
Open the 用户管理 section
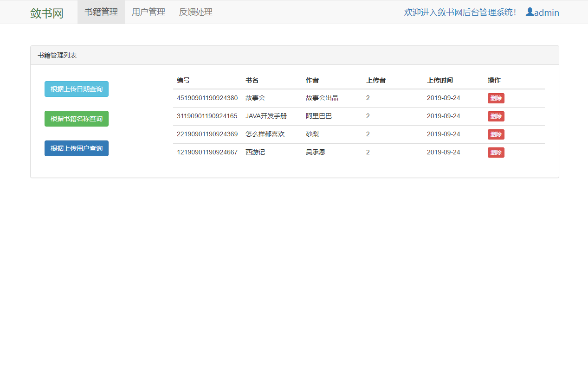[x=148, y=12]
